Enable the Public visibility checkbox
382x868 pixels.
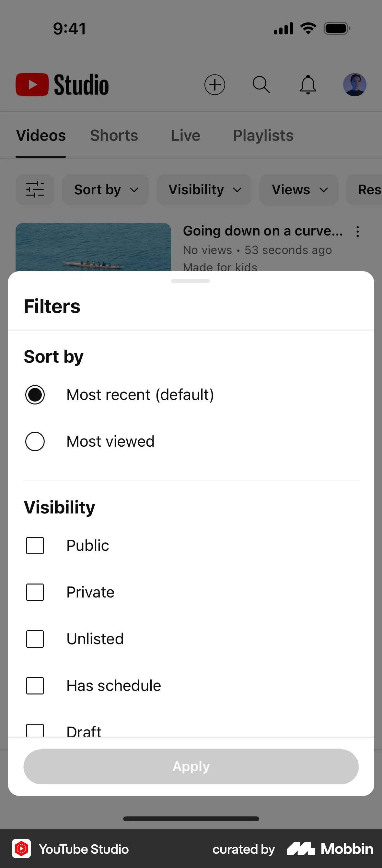pyautogui.click(x=35, y=545)
